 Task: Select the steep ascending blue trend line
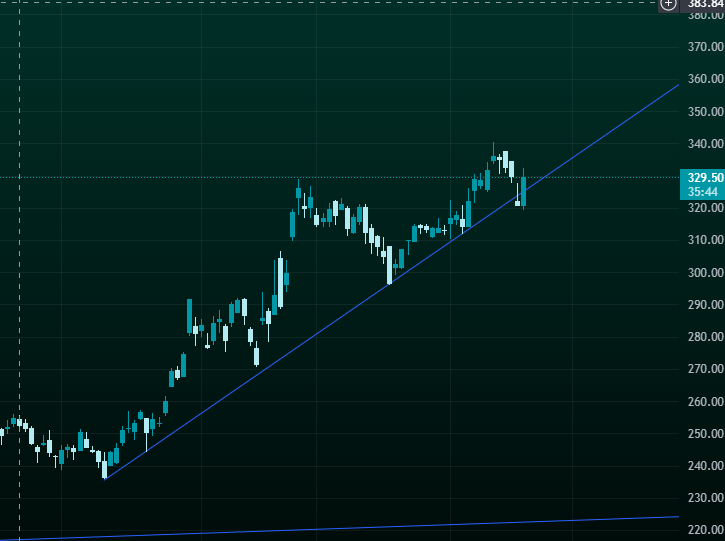[x=391, y=283]
